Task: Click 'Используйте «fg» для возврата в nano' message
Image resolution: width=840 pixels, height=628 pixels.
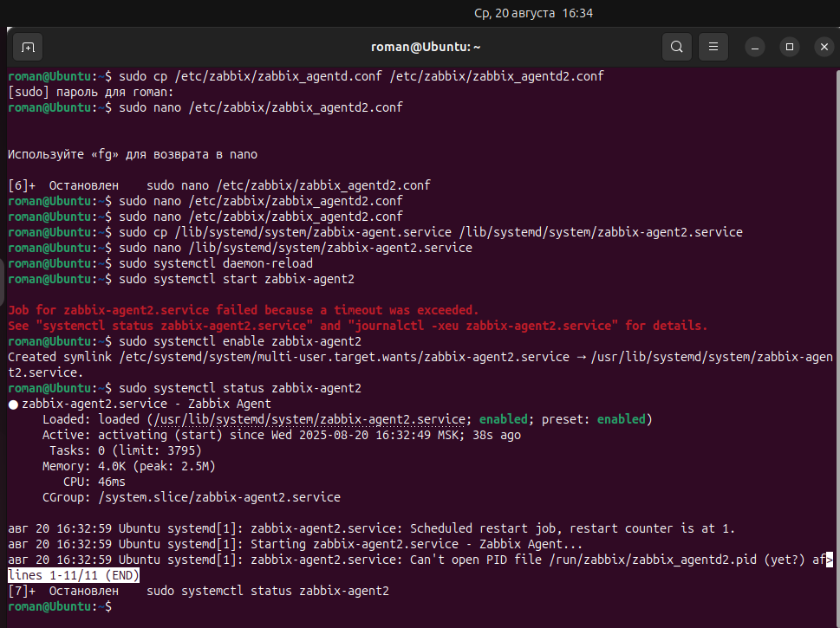Action: tap(133, 154)
